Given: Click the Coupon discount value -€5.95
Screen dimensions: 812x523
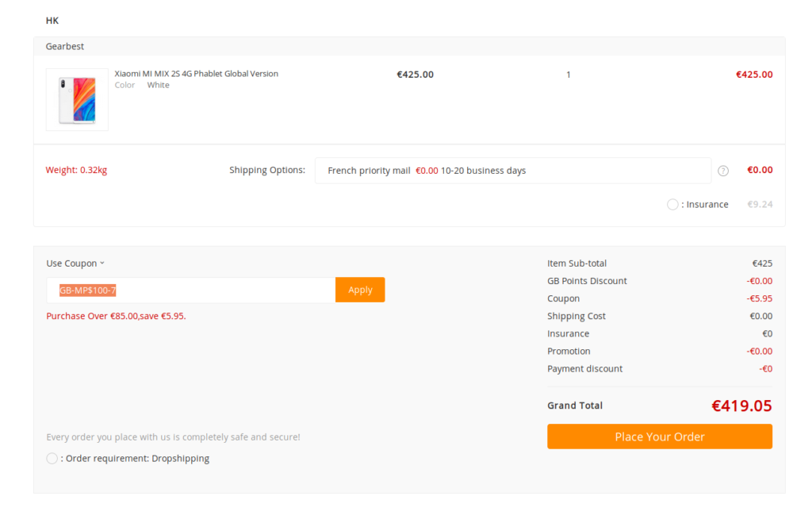Looking at the screenshot, I should tap(759, 298).
